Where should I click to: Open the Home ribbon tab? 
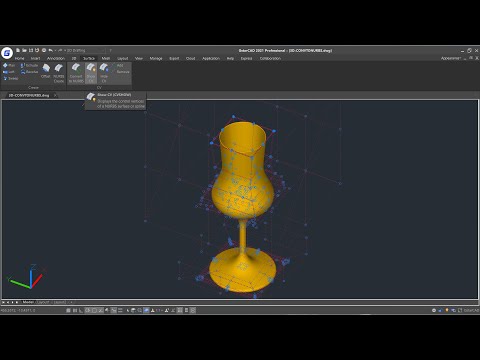coord(19,58)
